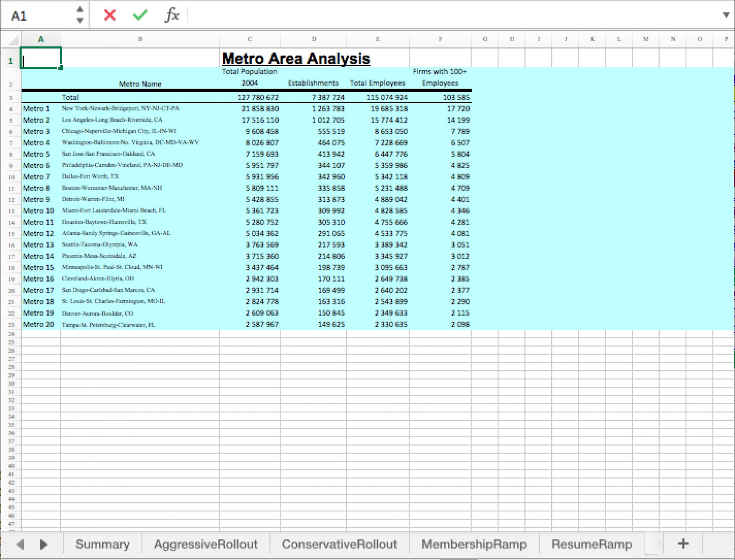
Task: Click the establishments value 1 012 705
Action: point(313,120)
